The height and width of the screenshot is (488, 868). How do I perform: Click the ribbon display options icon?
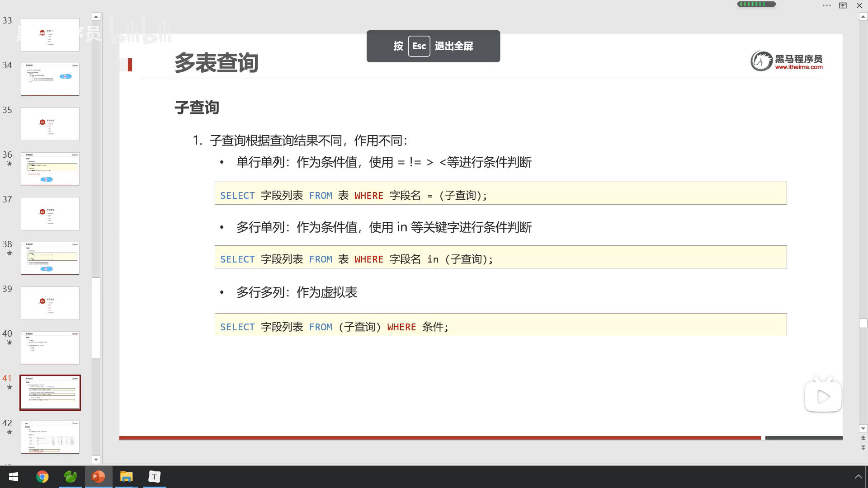[843, 5]
